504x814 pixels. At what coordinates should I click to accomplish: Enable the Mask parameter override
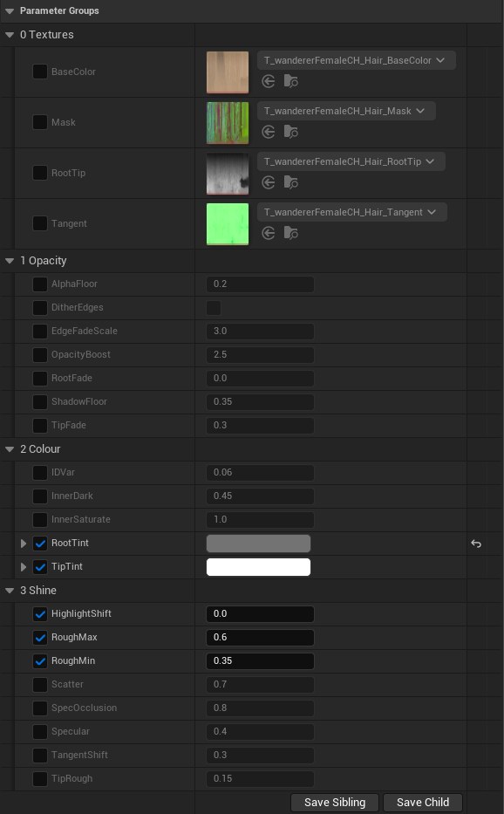point(40,122)
